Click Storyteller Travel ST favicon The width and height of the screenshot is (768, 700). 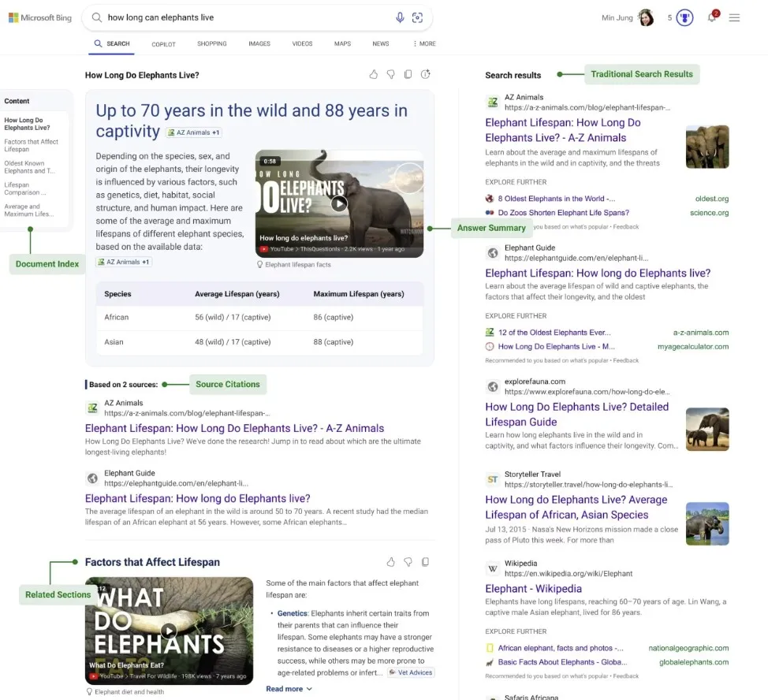tap(492, 479)
